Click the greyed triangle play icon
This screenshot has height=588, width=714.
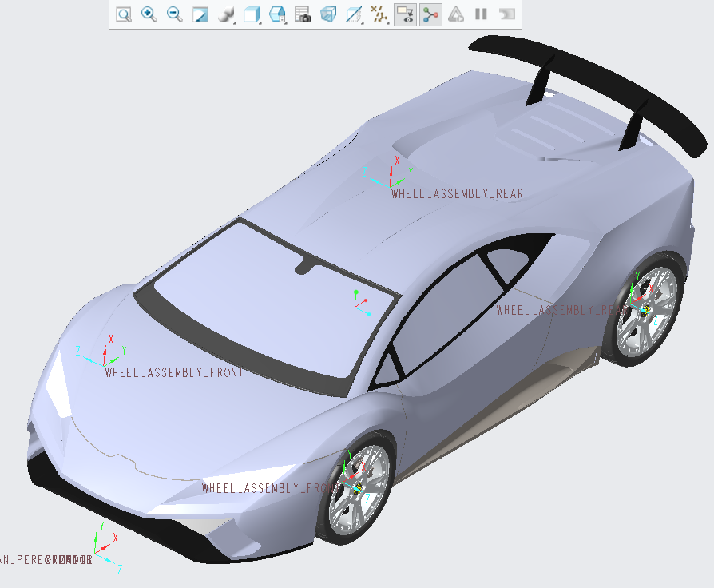(456, 14)
